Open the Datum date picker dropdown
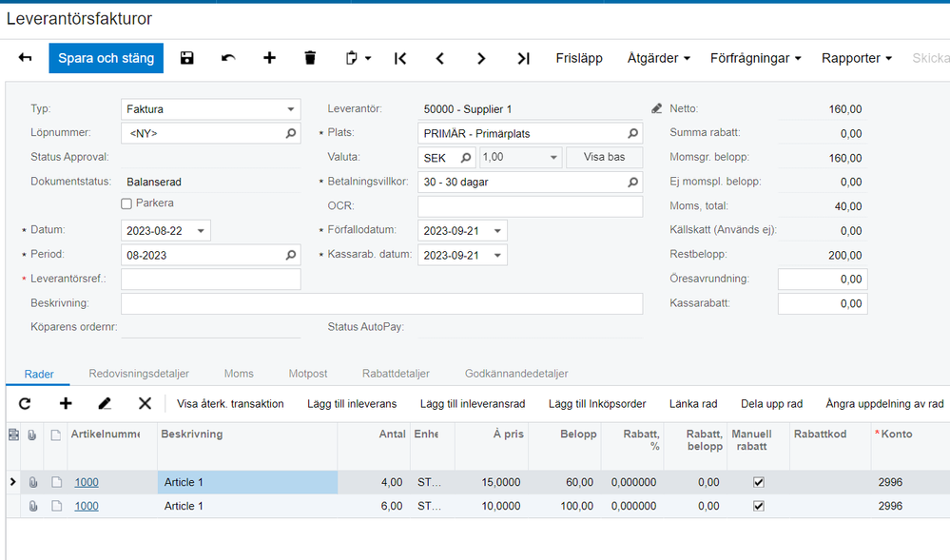This screenshot has height=560, width=950. (202, 231)
